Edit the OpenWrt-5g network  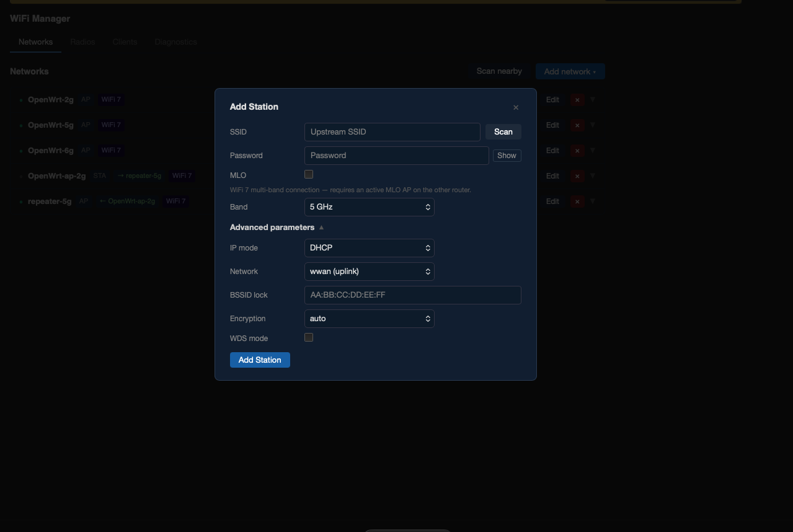(552, 125)
